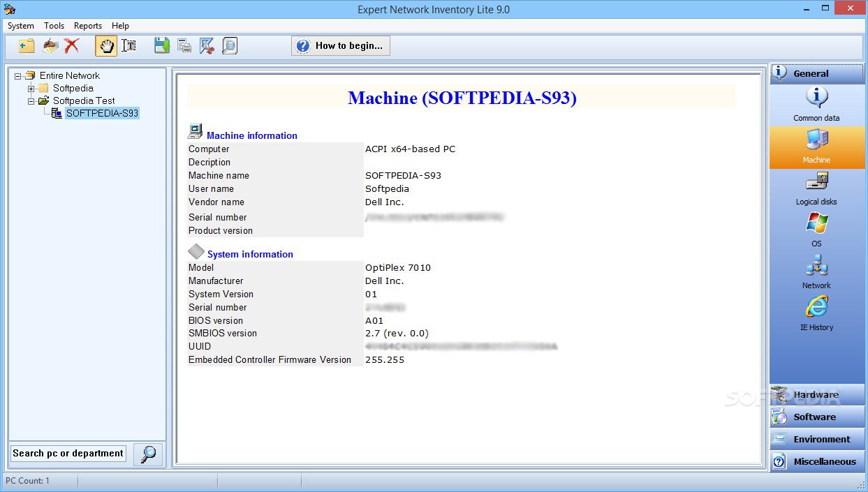The height and width of the screenshot is (492, 868).
Task: Click the PC Count: 1 status text
Action: [x=28, y=481]
